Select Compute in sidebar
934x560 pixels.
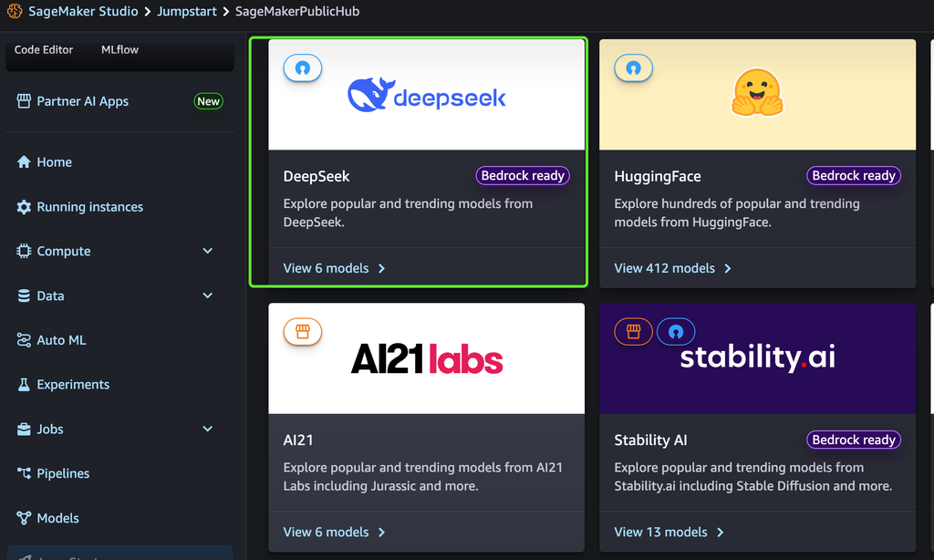click(x=64, y=252)
